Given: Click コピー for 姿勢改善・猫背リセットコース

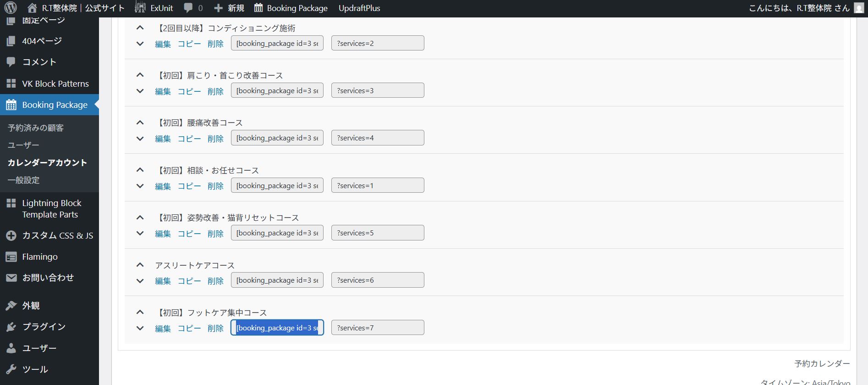Looking at the screenshot, I should tap(189, 233).
